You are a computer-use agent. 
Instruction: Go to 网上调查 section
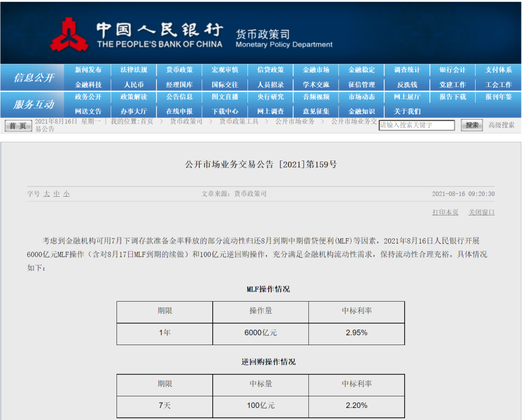(271, 112)
